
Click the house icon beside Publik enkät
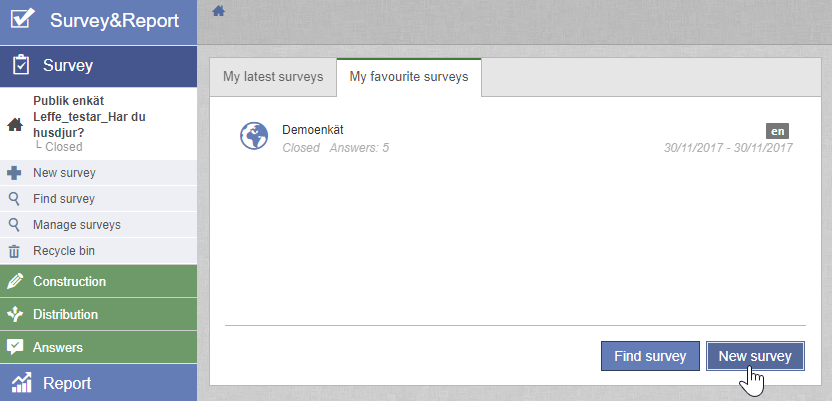click(14, 125)
